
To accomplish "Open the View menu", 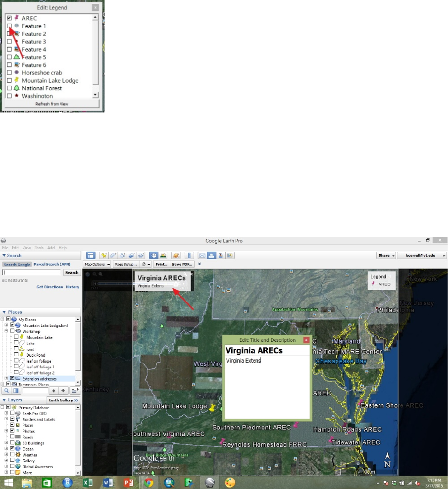I will [x=26, y=248].
